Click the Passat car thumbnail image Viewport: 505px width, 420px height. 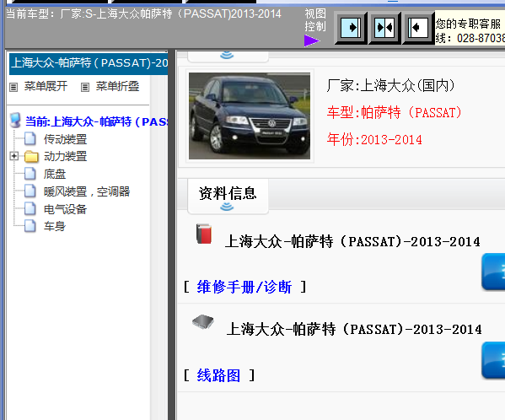(x=250, y=116)
